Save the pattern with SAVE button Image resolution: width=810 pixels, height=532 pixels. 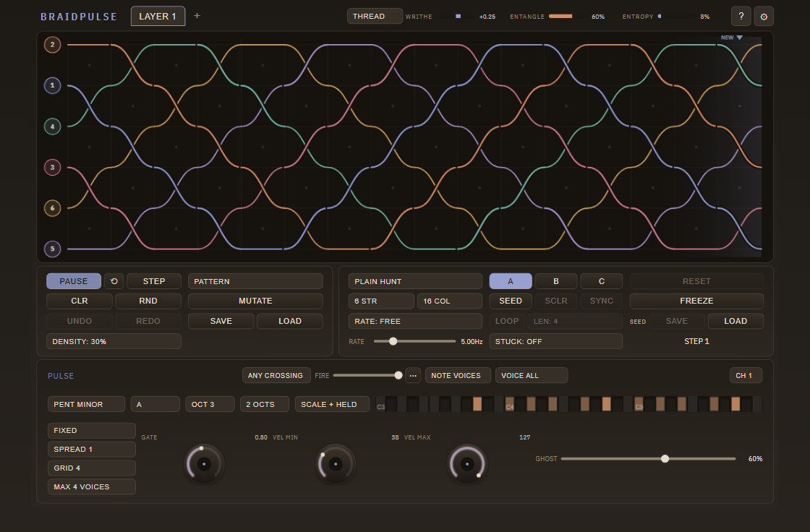[x=221, y=321]
